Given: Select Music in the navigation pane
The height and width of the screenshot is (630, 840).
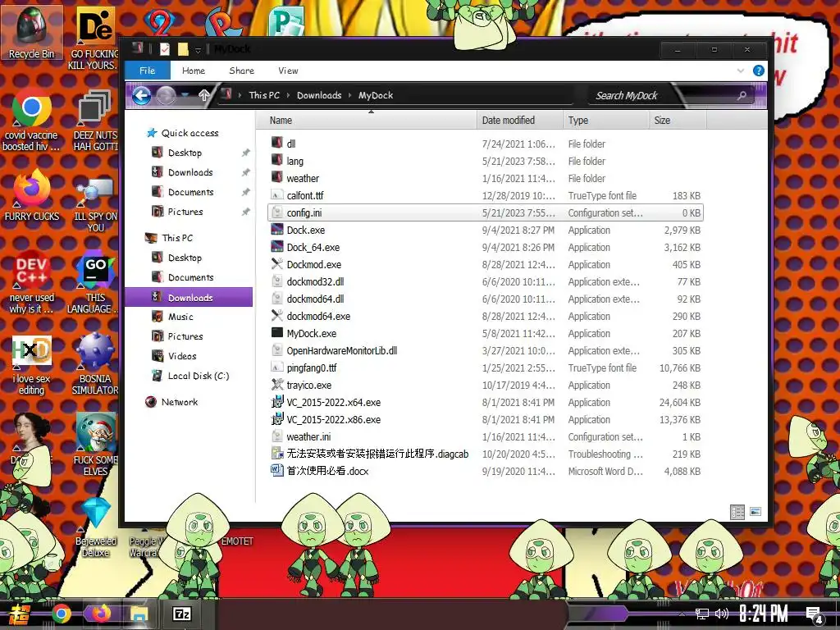Looking at the screenshot, I should 180,317.
